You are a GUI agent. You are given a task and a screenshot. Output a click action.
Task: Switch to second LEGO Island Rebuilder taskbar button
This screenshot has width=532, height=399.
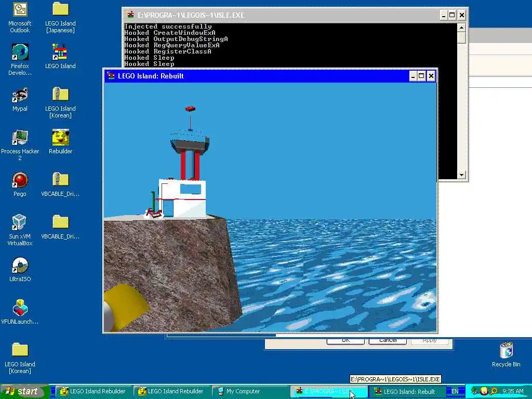click(172, 391)
